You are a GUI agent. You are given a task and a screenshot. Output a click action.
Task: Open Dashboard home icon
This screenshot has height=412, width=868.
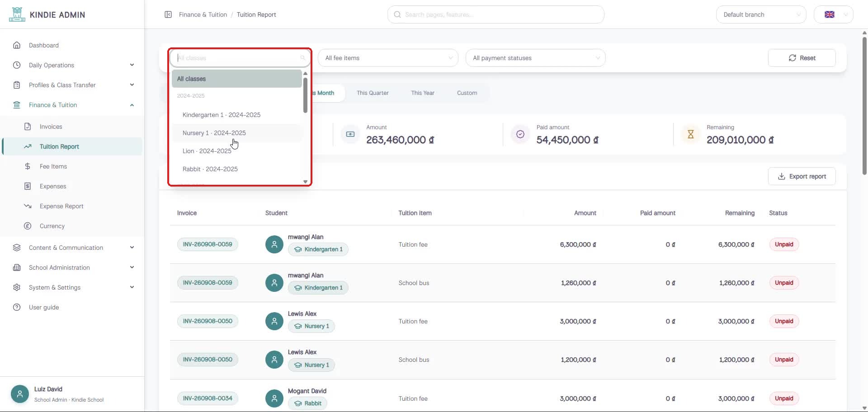tap(17, 45)
